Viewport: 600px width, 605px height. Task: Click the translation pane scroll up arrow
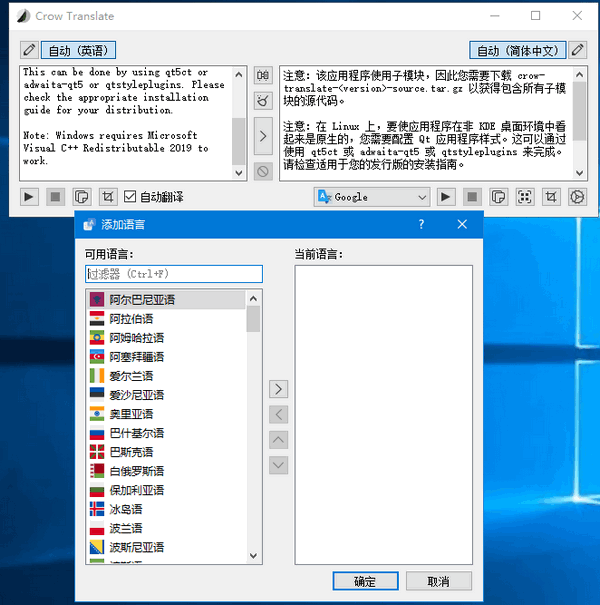pos(580,74)
